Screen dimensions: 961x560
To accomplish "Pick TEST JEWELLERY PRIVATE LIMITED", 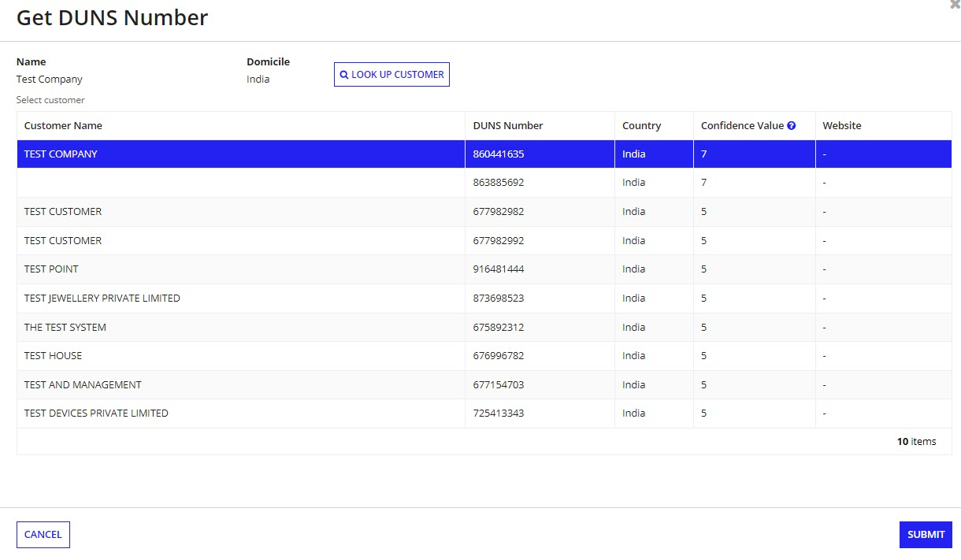I will pos(484,299).
